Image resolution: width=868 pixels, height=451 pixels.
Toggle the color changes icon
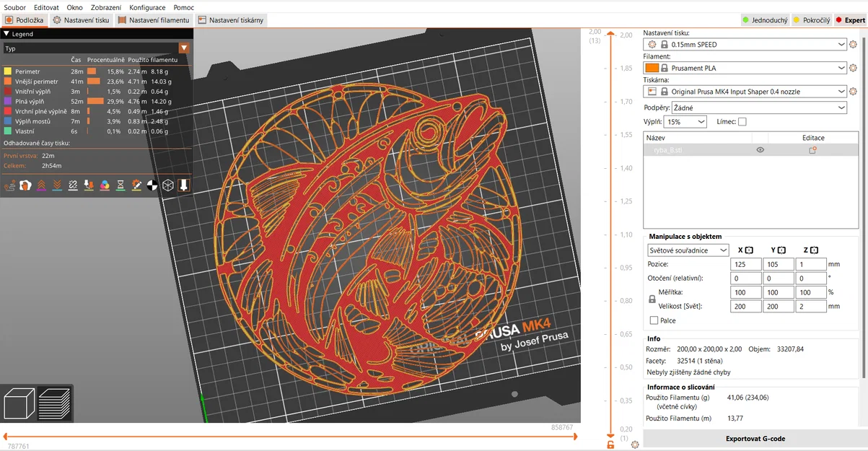pyautogui.click(x=105, y=185)
